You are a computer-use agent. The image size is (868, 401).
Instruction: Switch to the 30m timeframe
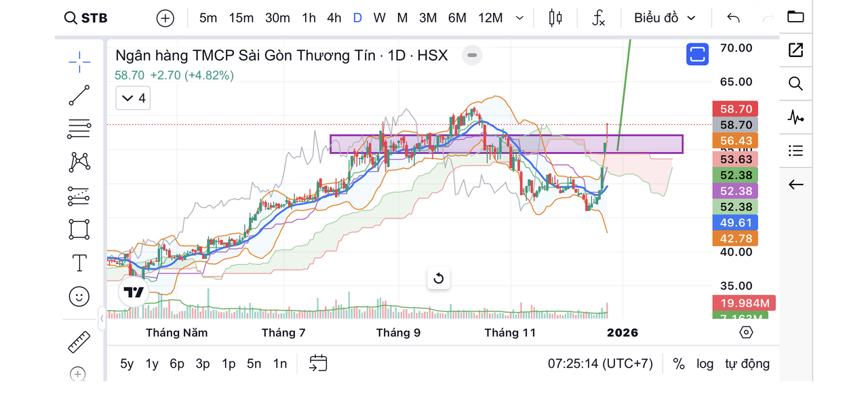(277, 18)
